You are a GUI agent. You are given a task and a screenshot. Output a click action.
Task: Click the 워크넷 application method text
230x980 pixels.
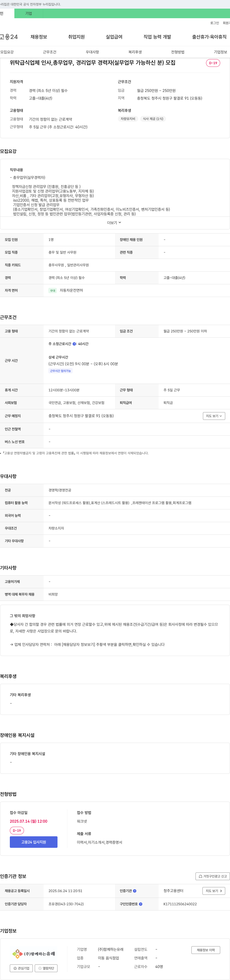82,821
